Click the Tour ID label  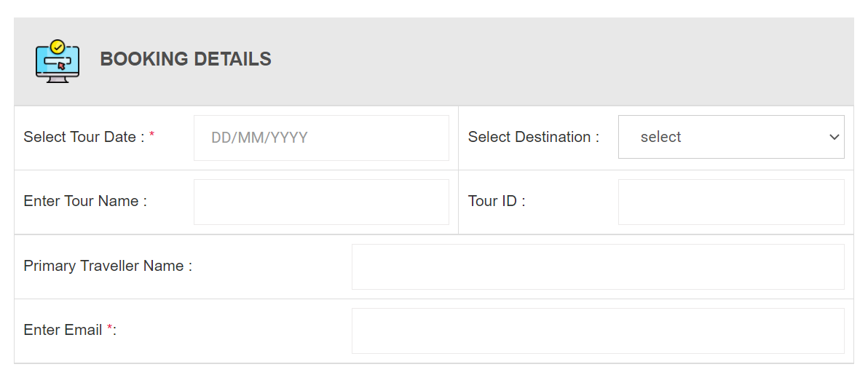point(497,201)
